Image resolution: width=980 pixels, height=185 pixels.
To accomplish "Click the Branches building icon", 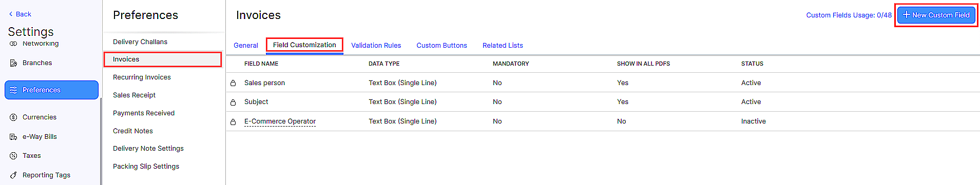I will click(x=13, y=63).
